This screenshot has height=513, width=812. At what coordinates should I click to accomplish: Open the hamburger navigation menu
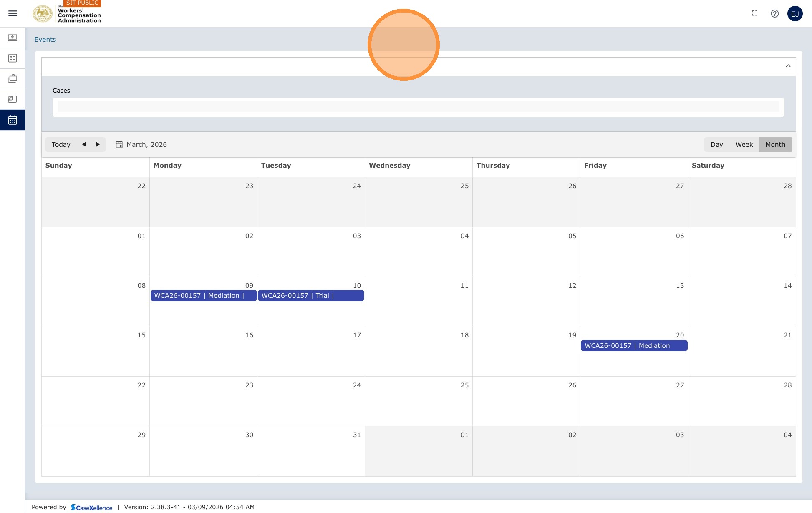tap(13, 13)
